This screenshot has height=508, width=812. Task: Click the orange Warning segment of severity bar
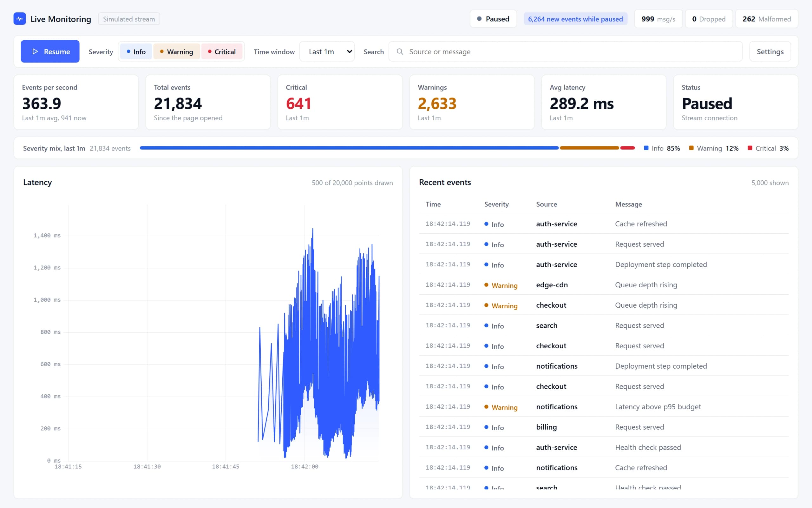tap(589, 148)
